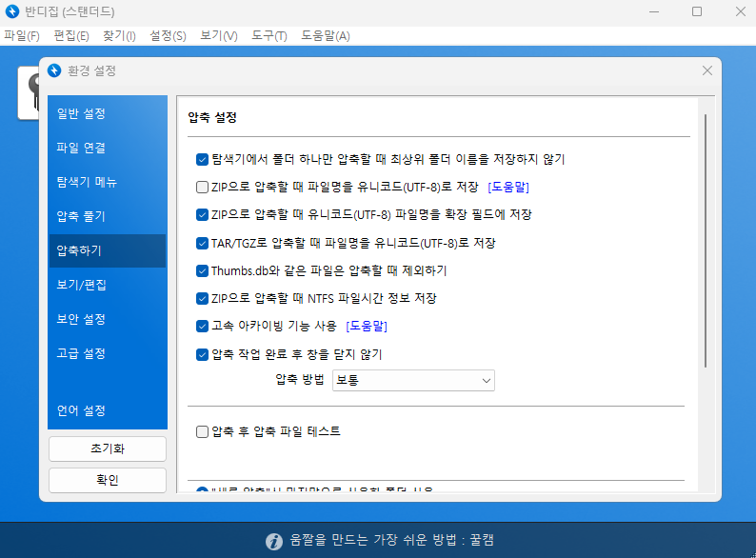Enable ZIP 파일명을 유니코드(UTF-8)로 저장 checkbox
The image size is (756, 558).
coord(202,188)
